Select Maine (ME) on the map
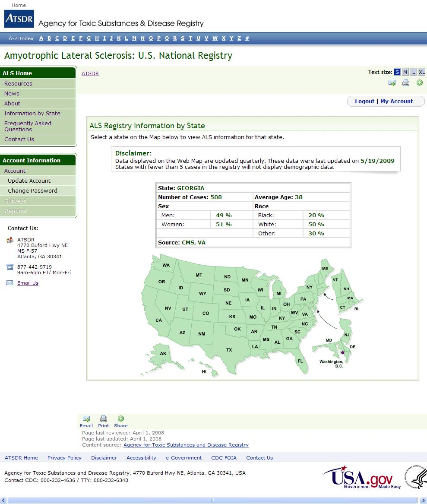Screen dimensions: 427x504 [x=325, y=268]
